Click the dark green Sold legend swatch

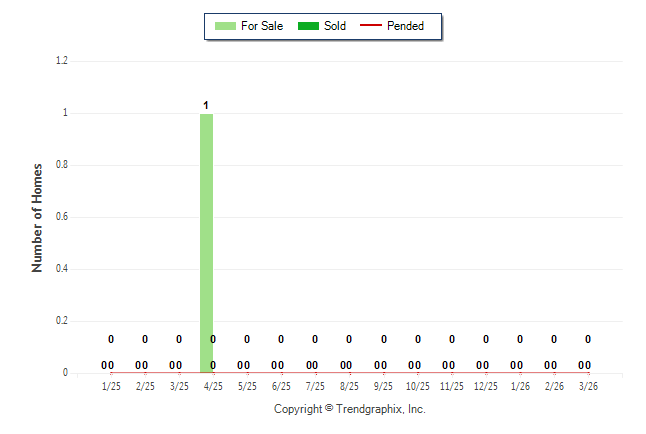(x=306, y=26)
